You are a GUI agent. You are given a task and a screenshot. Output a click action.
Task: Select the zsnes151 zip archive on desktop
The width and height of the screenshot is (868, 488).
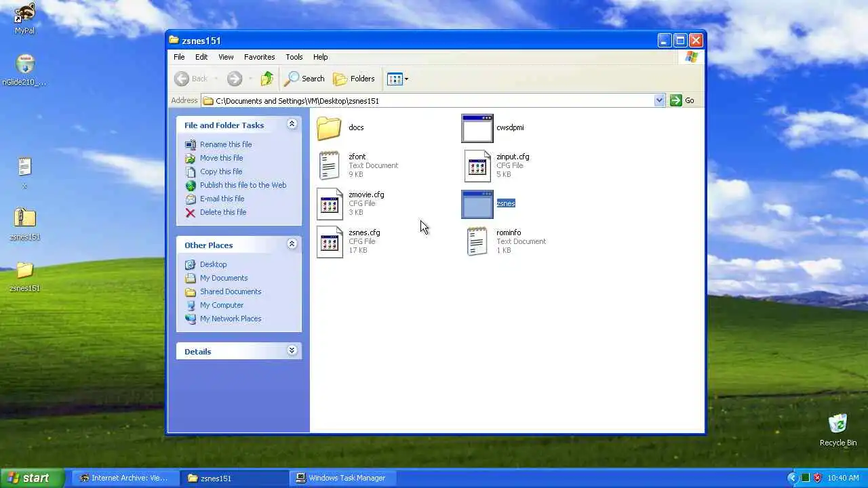[x=24, y=218]
